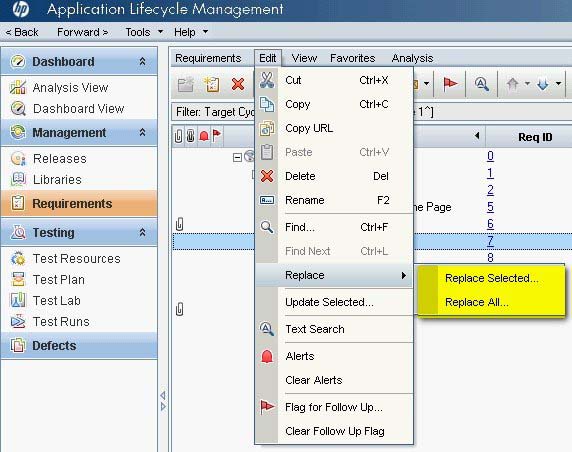Image resolution: width=572 pixels, height=452 pixels.
Task: Open the Test Lab module
Action: pos(57,301)
